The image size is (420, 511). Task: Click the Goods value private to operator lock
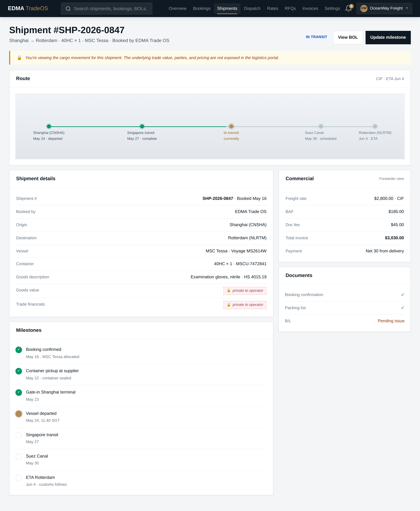click(245, 291)
